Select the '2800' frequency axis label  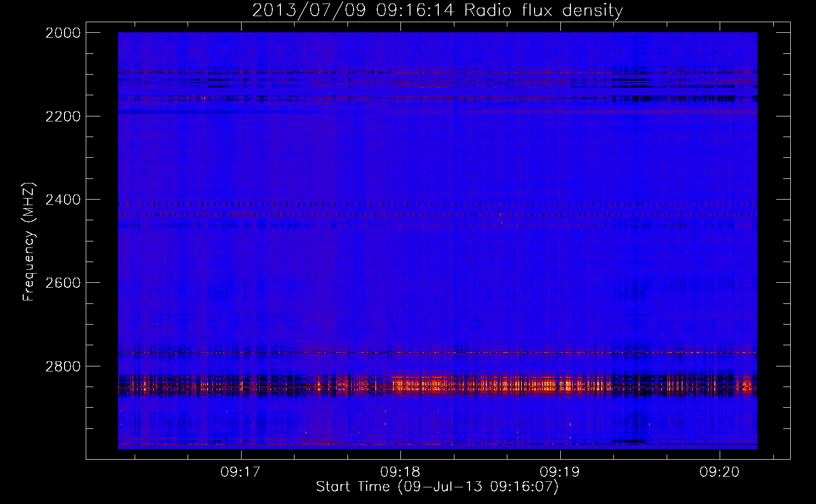coord(63,366)
